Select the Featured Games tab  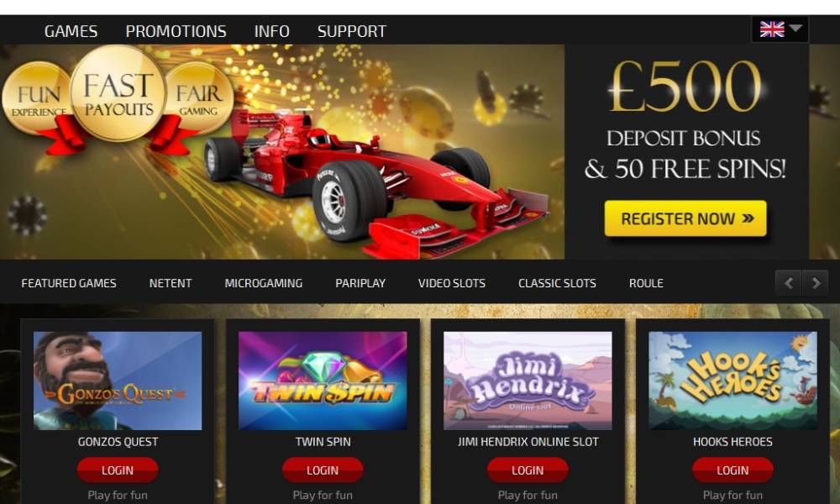coord(69,283)
